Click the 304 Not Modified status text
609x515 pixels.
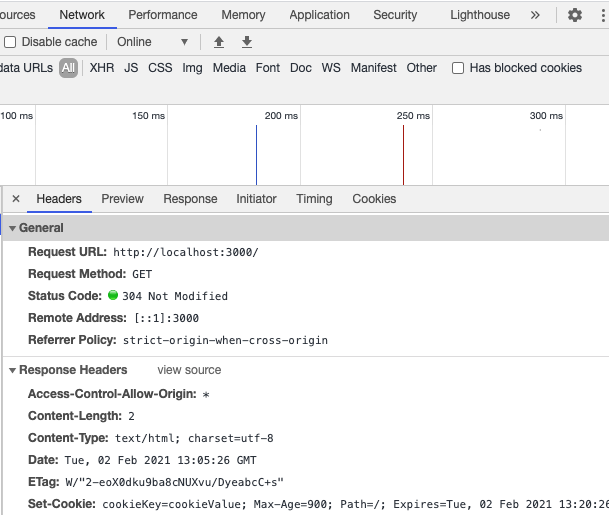175,296
